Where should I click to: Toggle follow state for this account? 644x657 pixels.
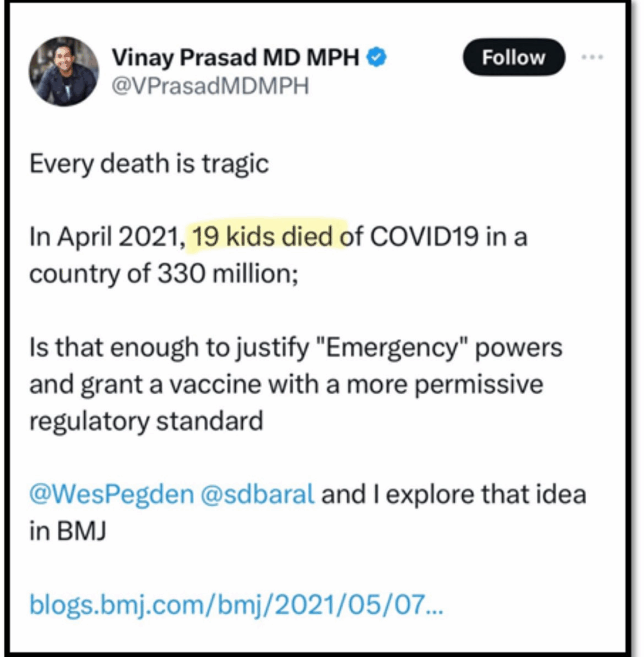(x=512, y=57)
